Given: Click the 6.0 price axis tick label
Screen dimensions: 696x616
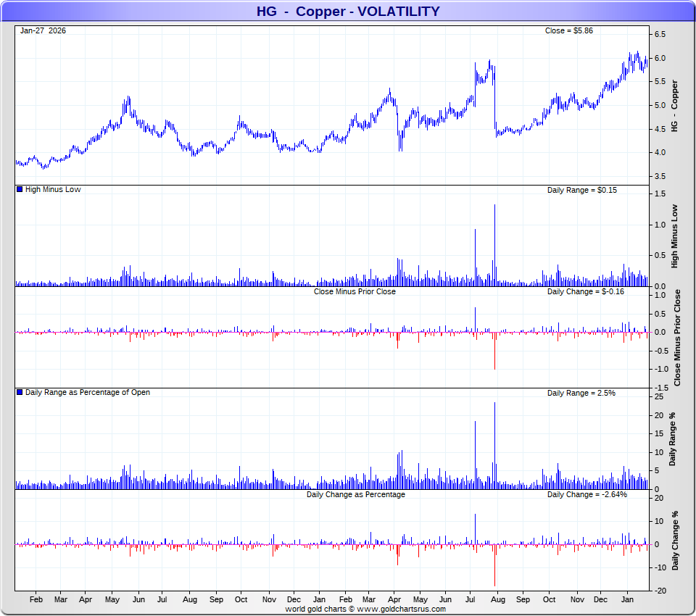Looking at the screenshot, I should 660,58.
